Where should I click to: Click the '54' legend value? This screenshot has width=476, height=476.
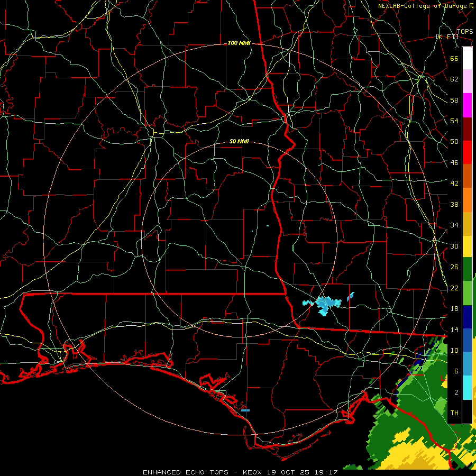point(454,121)
